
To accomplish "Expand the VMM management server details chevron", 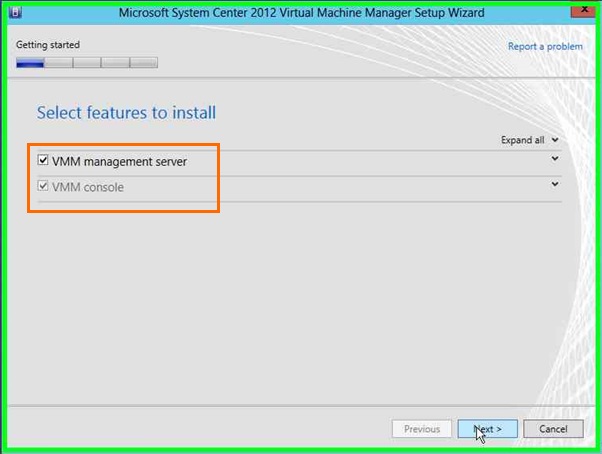I will click(555, 158).
